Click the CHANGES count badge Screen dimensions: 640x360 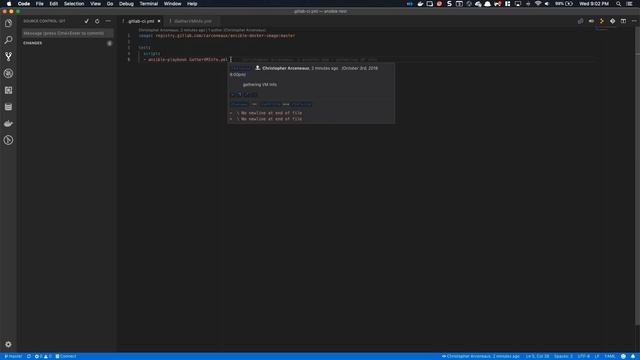(109, 43)
